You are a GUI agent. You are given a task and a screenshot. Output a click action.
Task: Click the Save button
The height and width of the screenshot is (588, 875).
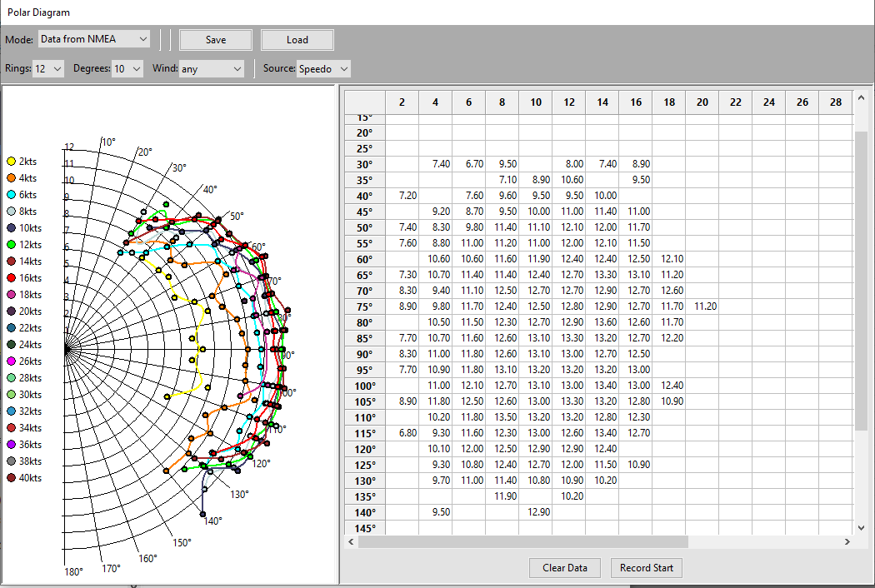tap(215, 40)
